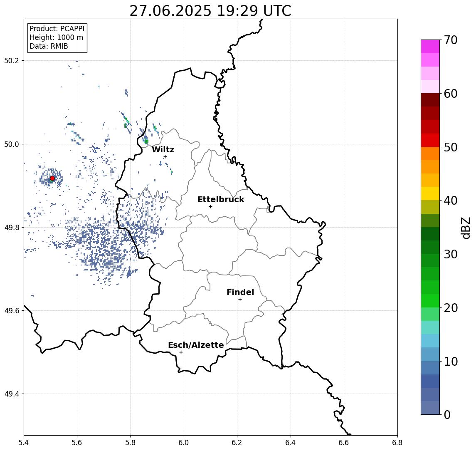Click the dBZ colorbar label

click(x=465, y=228)
